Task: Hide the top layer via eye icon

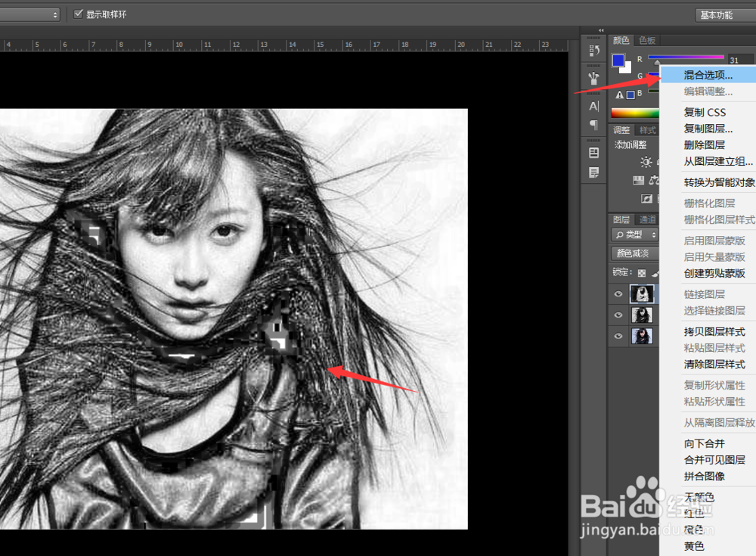Action: pyautogui.click(x=618, y=294)
